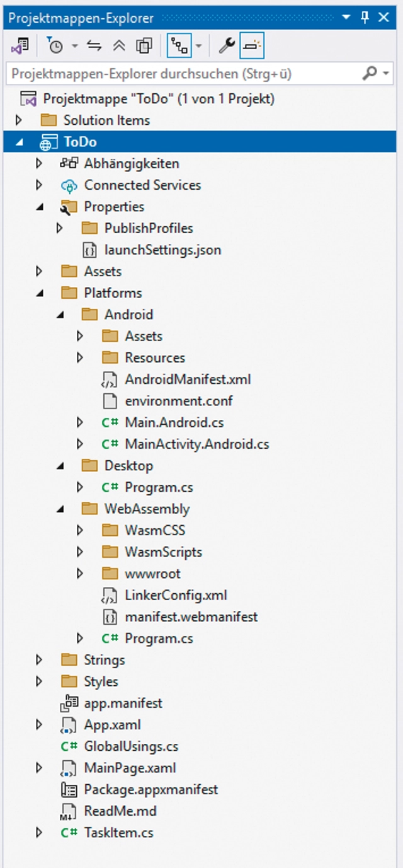The image size is (403, 868).
Task: Collapse the WebAssembly folder
Action: [x=59, y=509]
